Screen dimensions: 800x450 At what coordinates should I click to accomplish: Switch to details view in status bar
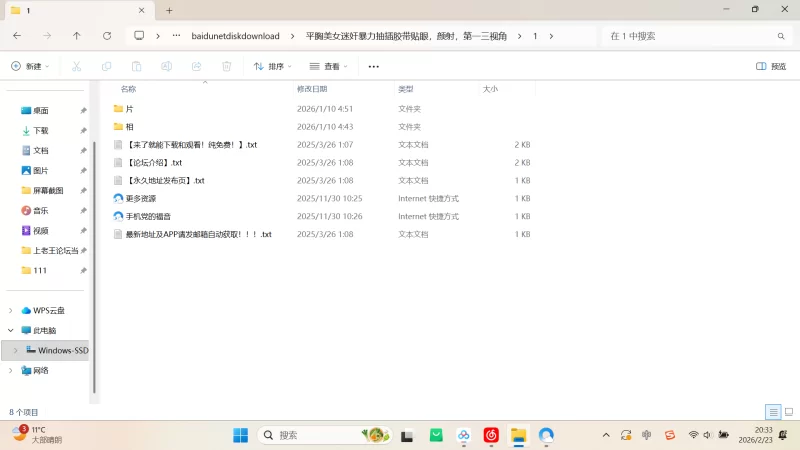pyautogui.click(x=773, y=412)
